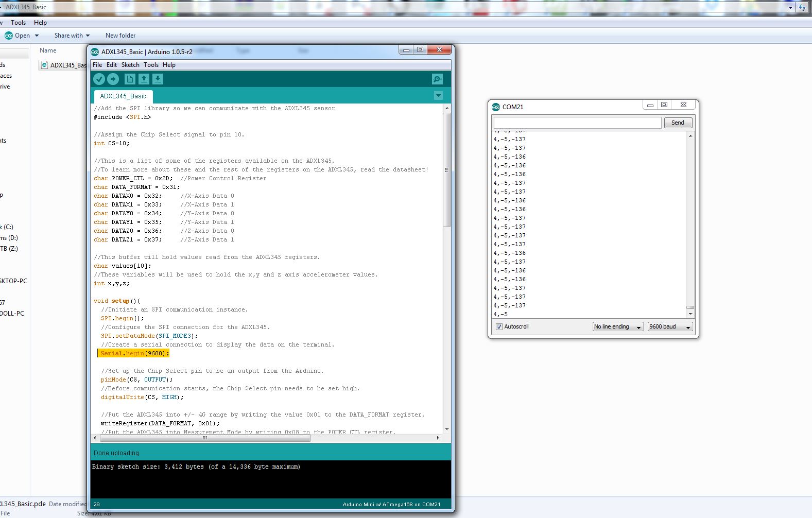
Task: Toggle the Autoscroll checkbox
Action: (x=499, y=327)
